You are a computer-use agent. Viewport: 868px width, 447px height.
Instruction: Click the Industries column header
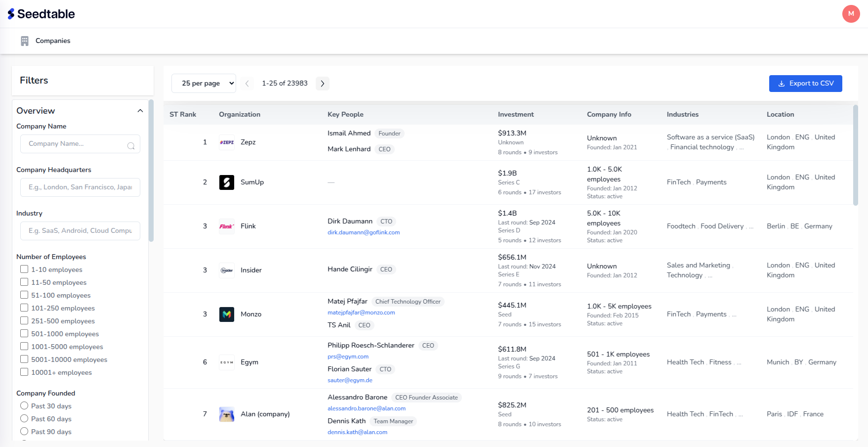coord(683,114)
